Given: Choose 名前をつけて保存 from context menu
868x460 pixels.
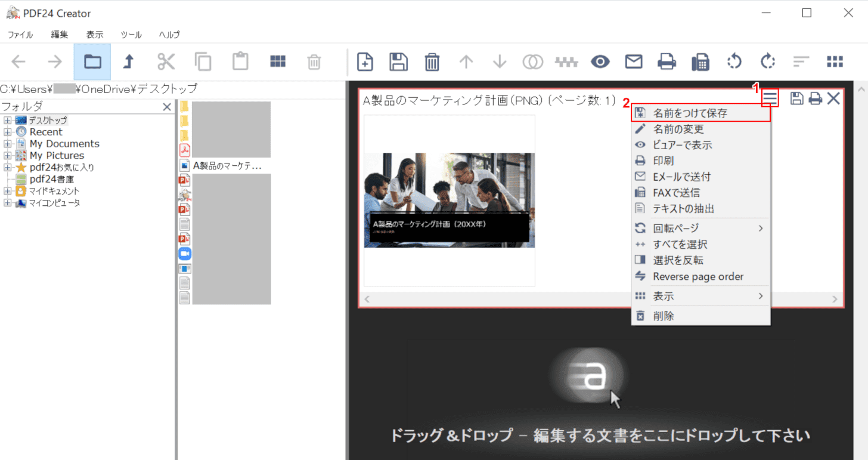Looking at the screenshot, I should point(701,113).
